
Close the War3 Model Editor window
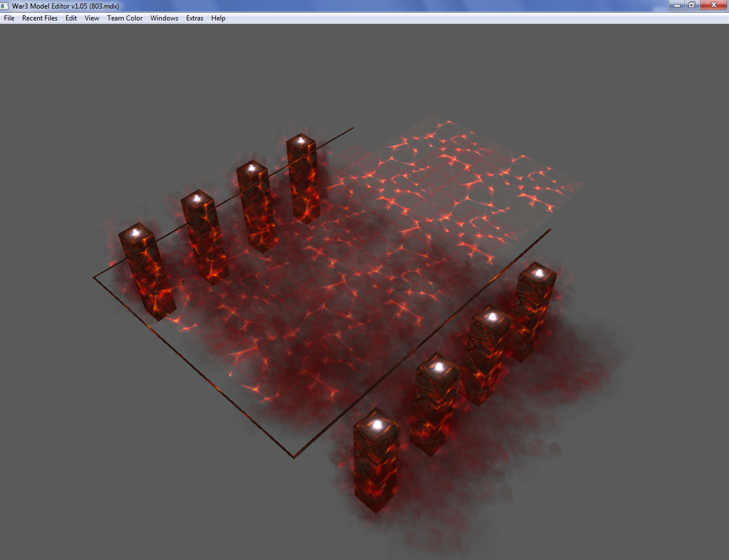[714, 5]
